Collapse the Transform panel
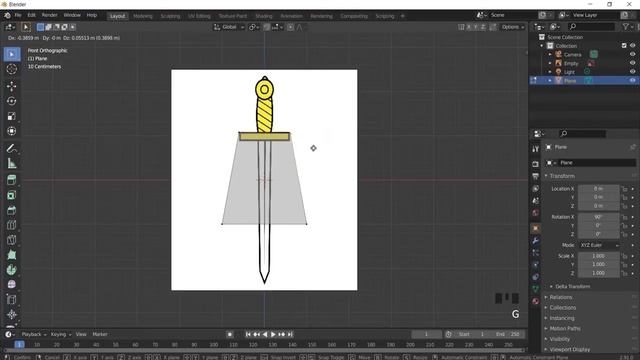Image resolution: width=640 pixels, height=360 pixels. 562,176
